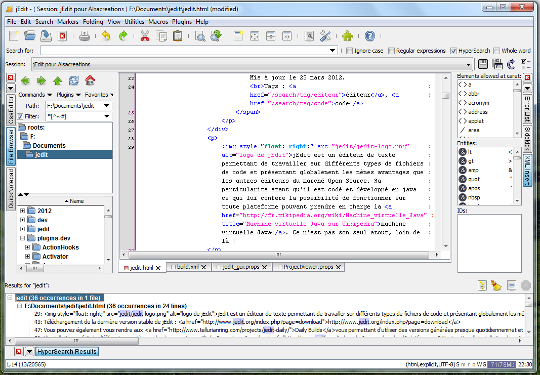Go back in the file browser

[x=25, y=81]
